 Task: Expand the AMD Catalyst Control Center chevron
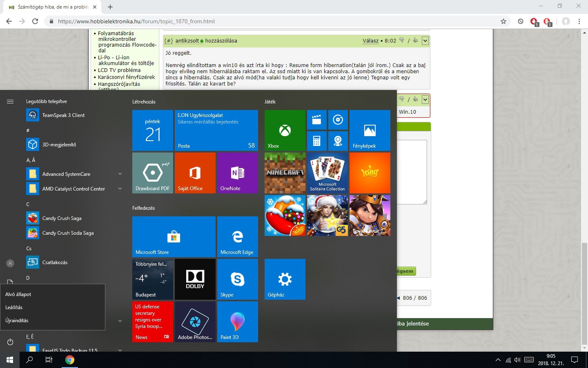click(120, 189)
